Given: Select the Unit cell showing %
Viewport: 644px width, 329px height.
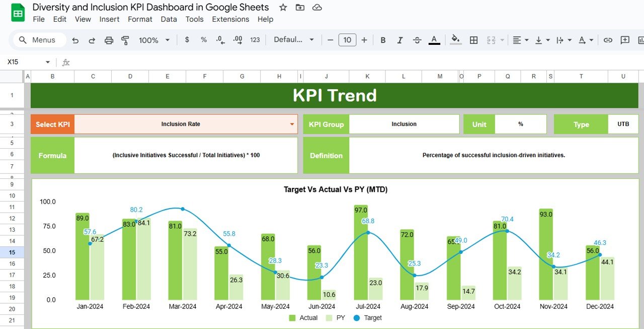Looking at the screenshot, I should [x=521, y=124].
